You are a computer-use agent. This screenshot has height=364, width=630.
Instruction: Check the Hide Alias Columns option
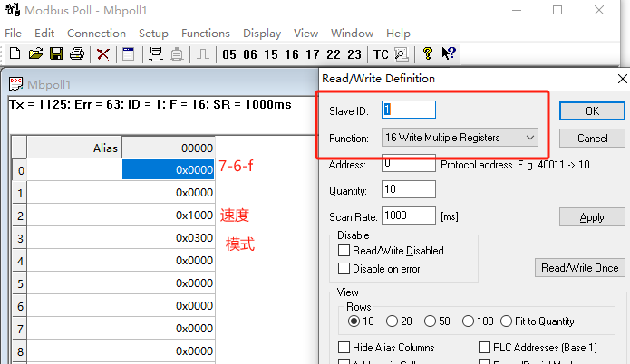[344, 348]
